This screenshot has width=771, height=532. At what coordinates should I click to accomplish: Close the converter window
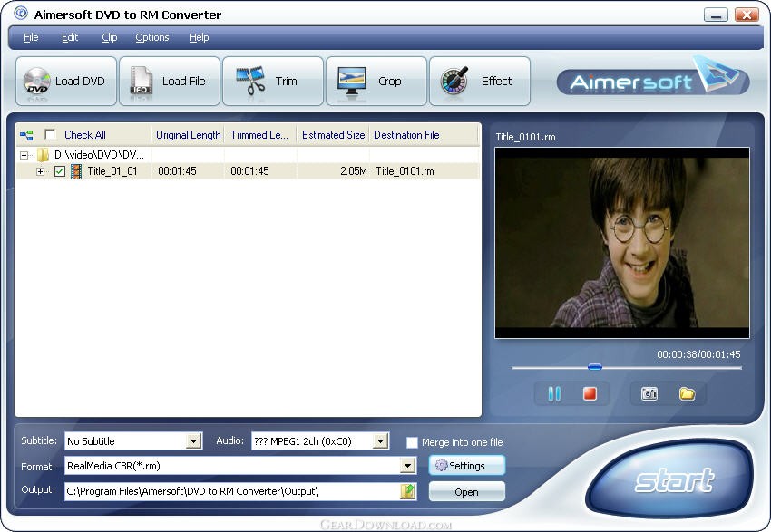click(x=747, y=15)
